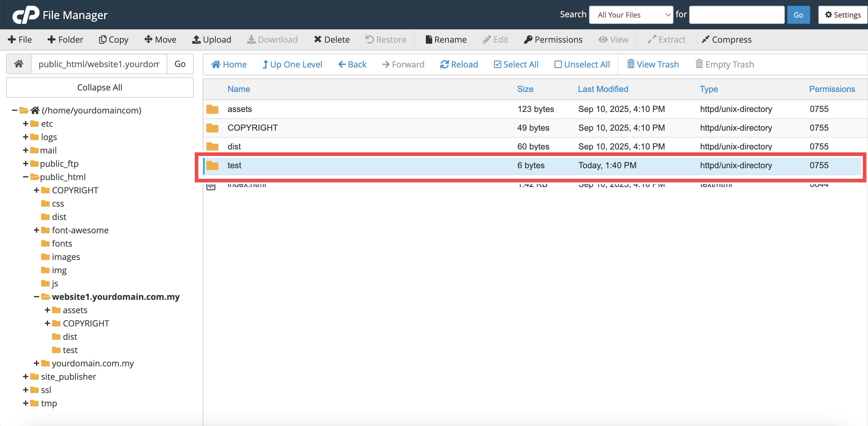Image resolution: width=868 pixels, height=426 pixels.
Task: Expand the ssl folder in the tree
Action: 25,390
